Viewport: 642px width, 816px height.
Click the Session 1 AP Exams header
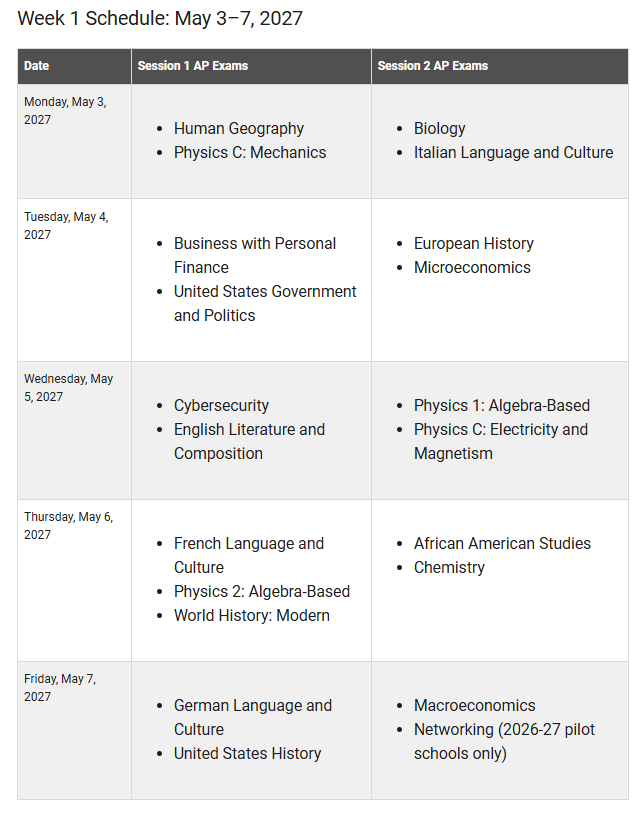[x=192, y=66]
